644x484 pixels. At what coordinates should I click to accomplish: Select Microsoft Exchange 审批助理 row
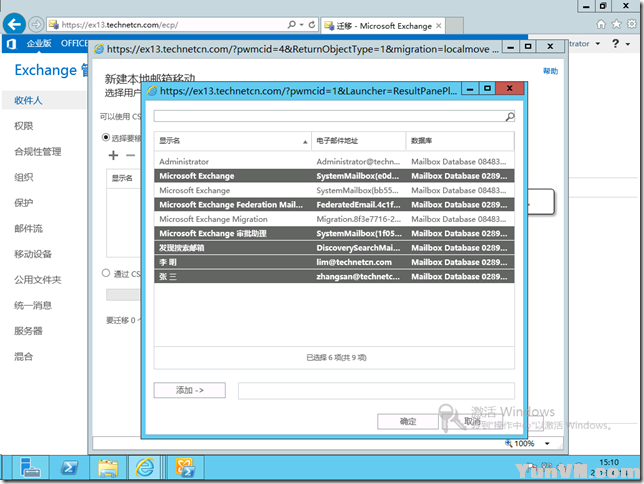pyautogui.click(x=334, y=233)
